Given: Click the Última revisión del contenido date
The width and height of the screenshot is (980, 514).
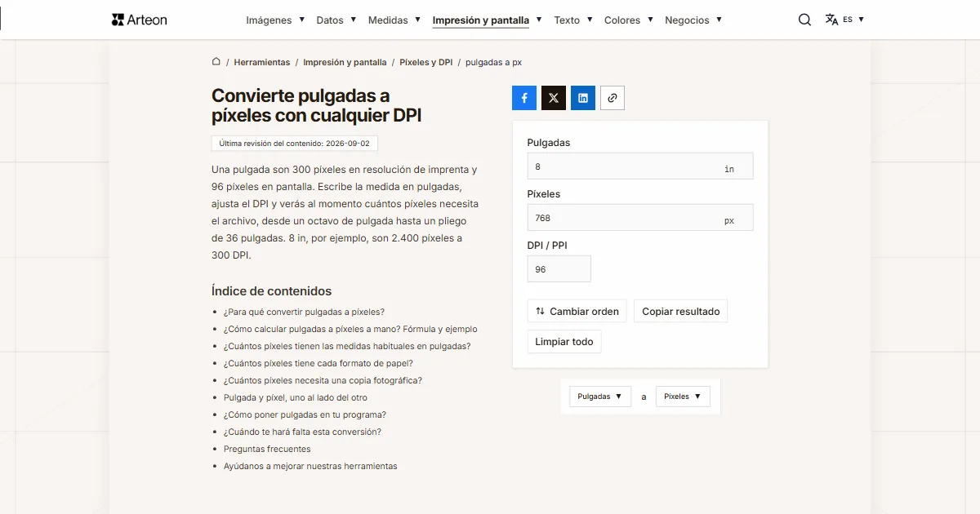Looking at the screenshot, I should point(295,144).
